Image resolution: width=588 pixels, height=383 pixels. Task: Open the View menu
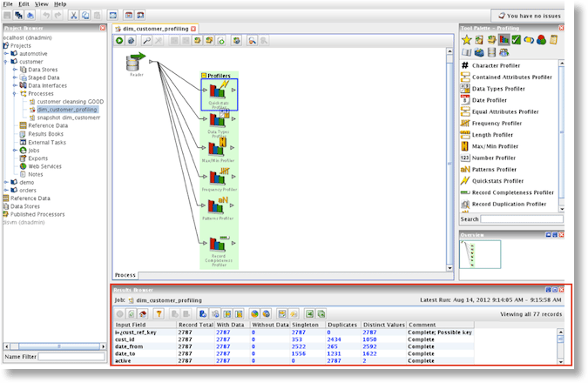coord(41,4)
